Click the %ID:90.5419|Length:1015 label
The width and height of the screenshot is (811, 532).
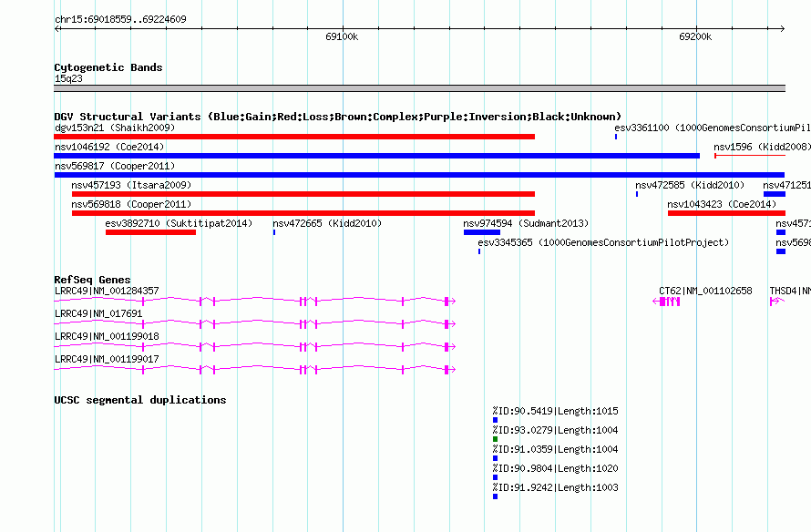pos(556,411)
